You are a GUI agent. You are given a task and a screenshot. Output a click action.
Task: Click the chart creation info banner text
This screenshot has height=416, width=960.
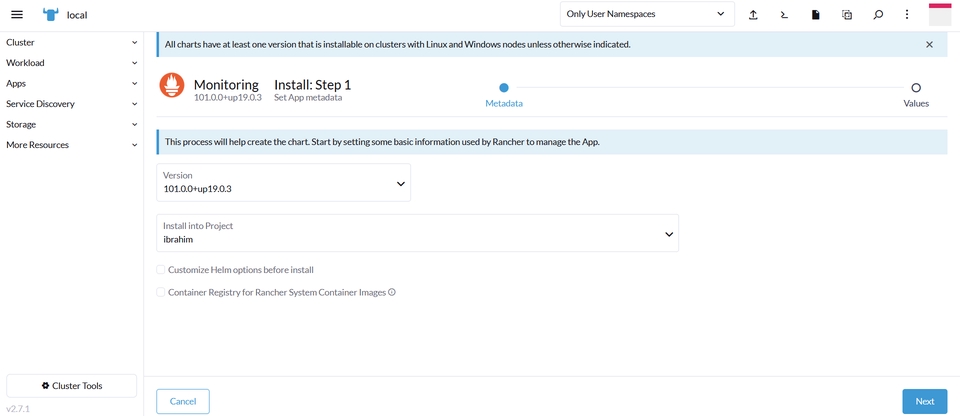tap(382, 142)
